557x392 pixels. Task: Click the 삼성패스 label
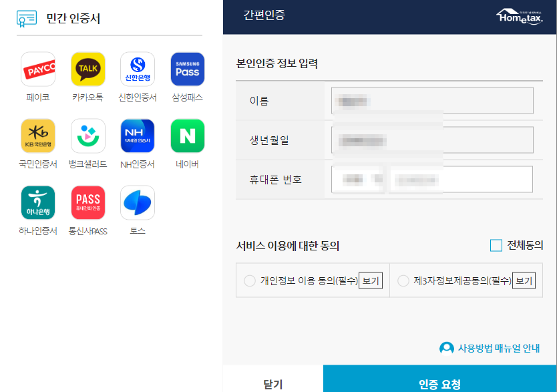point(188,97)
